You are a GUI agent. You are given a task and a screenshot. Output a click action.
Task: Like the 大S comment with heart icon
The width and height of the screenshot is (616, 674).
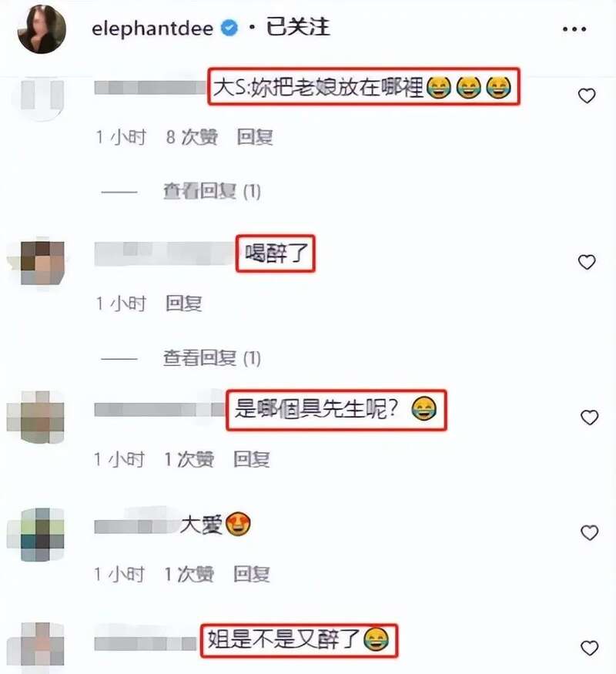(587, 96)
